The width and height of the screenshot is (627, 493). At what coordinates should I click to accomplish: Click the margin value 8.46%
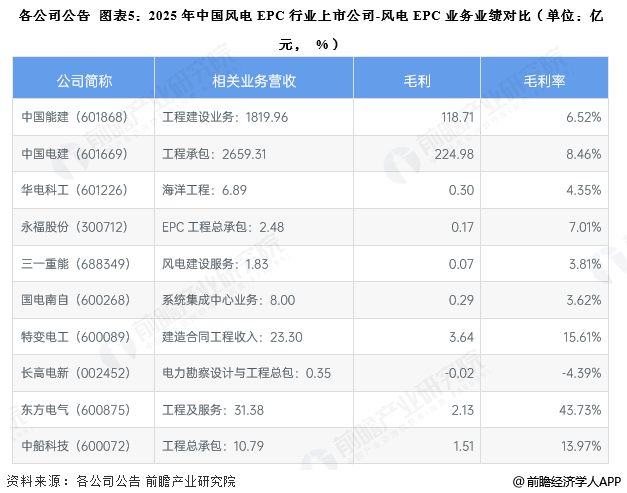[x=583, y=154]
